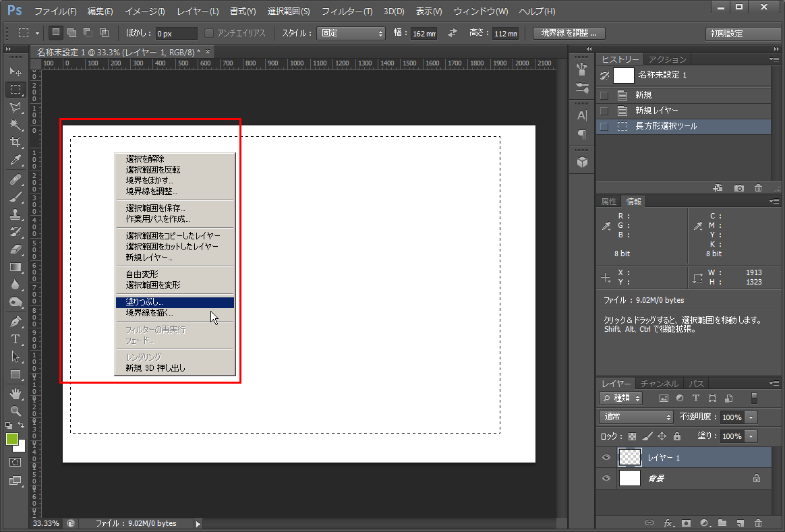
Task: Select the Zoom tool
Action: point(15,410)
